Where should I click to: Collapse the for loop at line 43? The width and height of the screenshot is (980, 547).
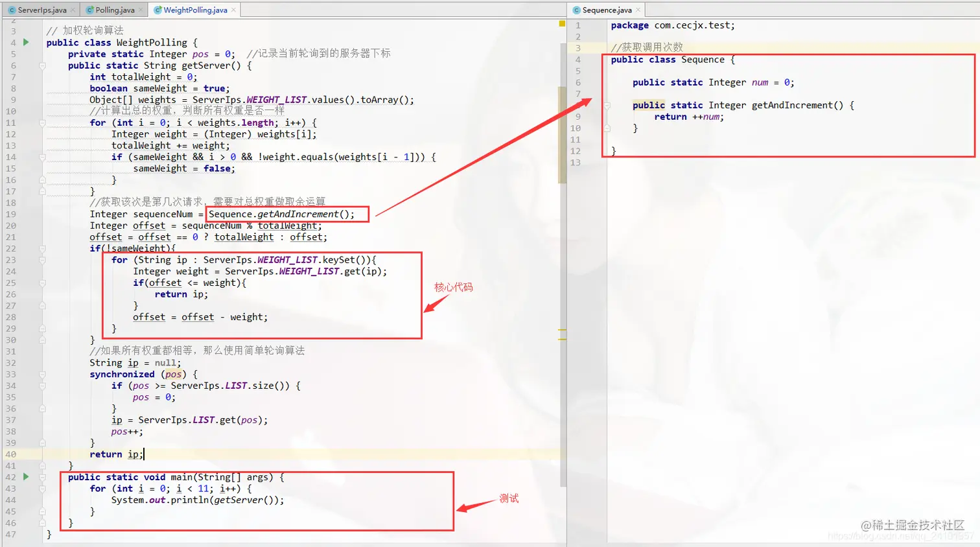[x=42, y=489]
